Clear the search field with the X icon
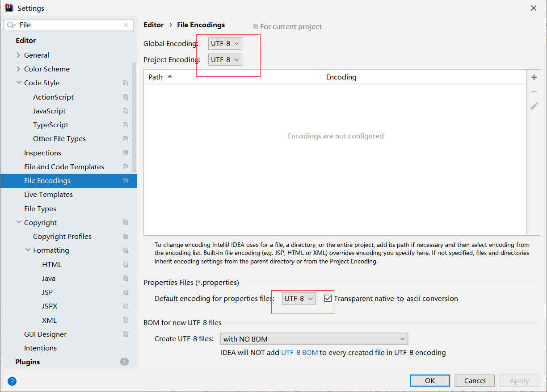547x392 pixels. coord(126,25)
